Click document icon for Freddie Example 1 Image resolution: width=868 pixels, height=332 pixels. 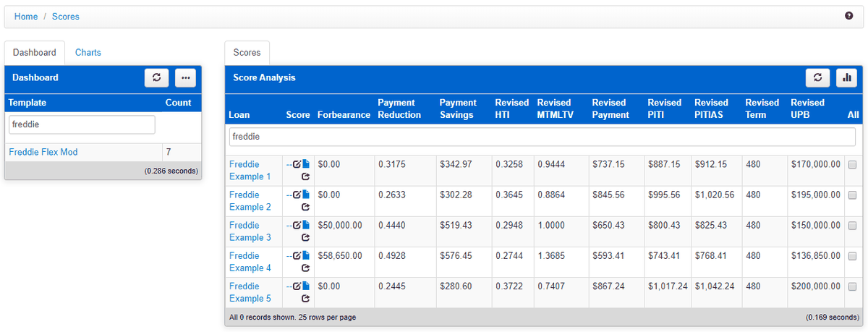coord(306,164)
